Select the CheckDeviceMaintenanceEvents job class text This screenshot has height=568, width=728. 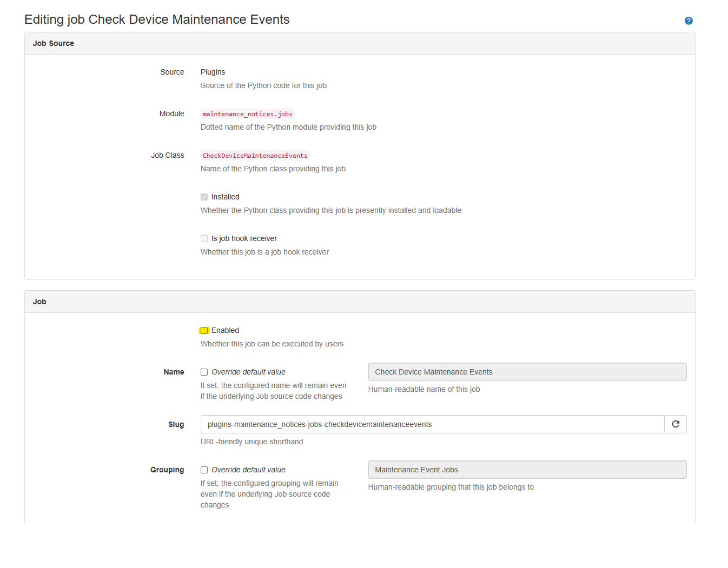(255, 155)
